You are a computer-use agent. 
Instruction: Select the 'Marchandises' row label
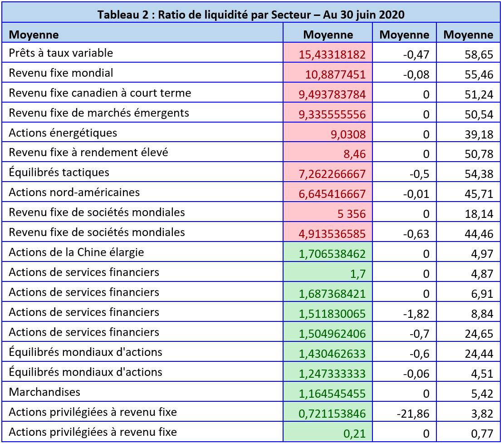pos(44,392)
